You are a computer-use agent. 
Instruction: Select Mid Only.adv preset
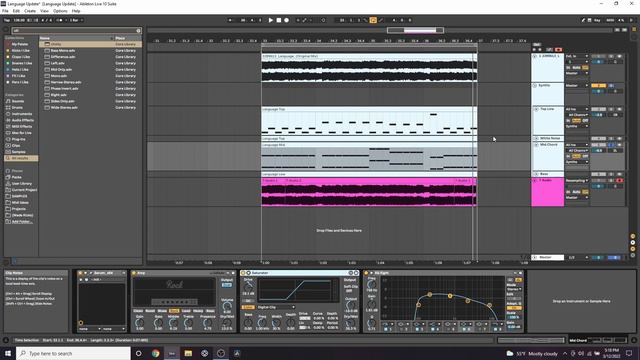point(61,69)
